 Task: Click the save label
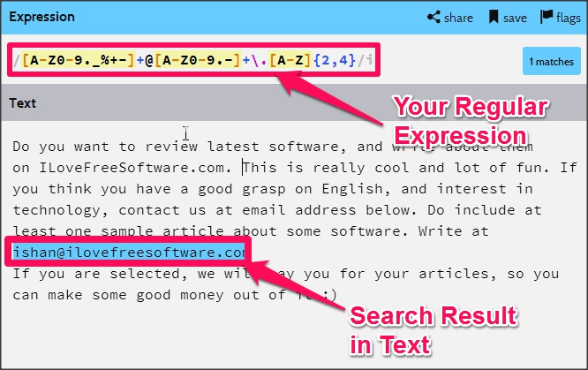point(515,18)
